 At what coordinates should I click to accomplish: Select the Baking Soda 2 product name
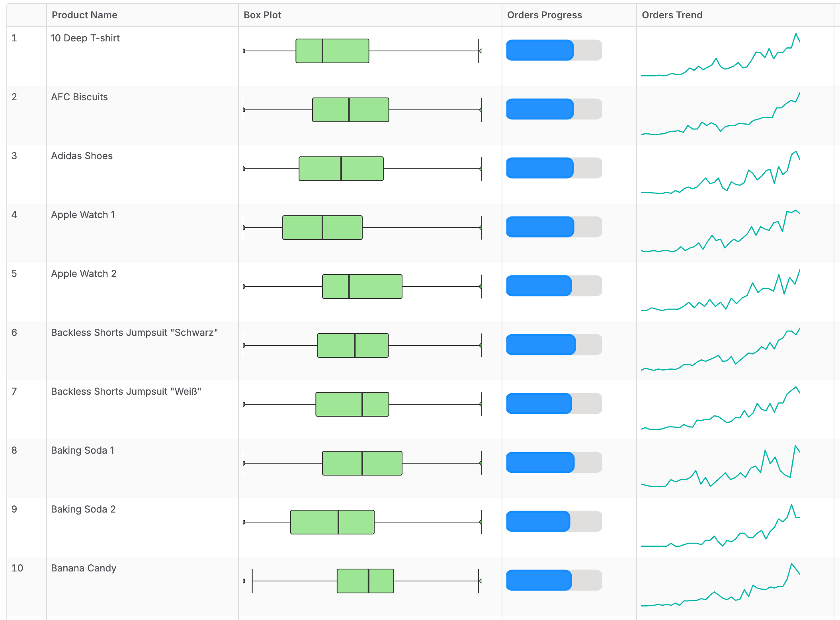click(83, 509)
